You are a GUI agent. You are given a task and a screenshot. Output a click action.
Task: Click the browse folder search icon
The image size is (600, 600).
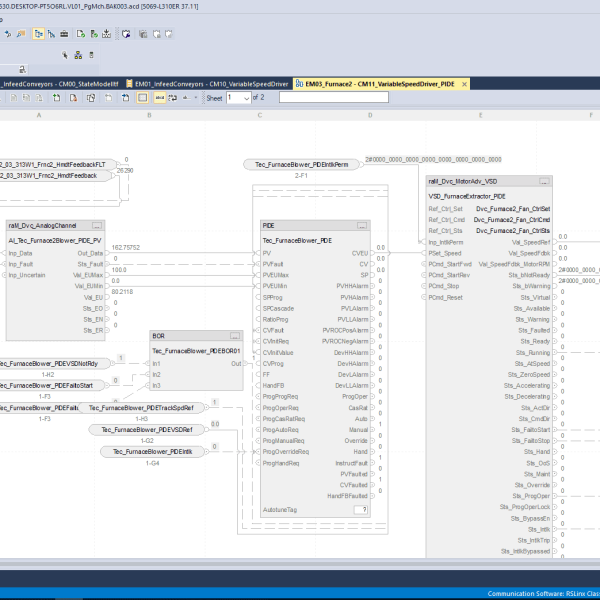click(x=21, y=34)
